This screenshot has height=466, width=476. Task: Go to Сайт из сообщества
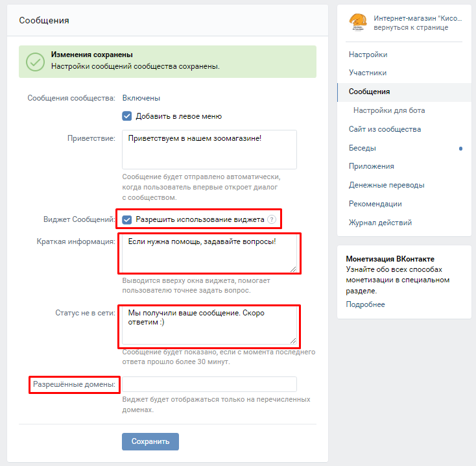tap(385, 129)
